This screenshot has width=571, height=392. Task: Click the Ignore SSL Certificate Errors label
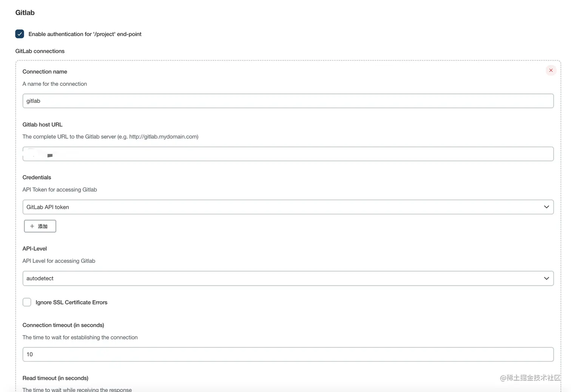point(71,302)
